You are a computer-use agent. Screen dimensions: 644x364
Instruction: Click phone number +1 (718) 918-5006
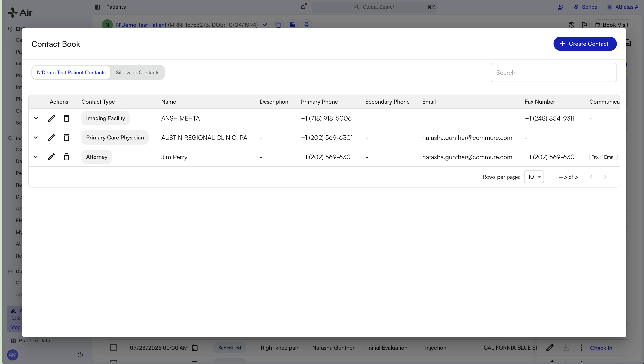(326, 118)
